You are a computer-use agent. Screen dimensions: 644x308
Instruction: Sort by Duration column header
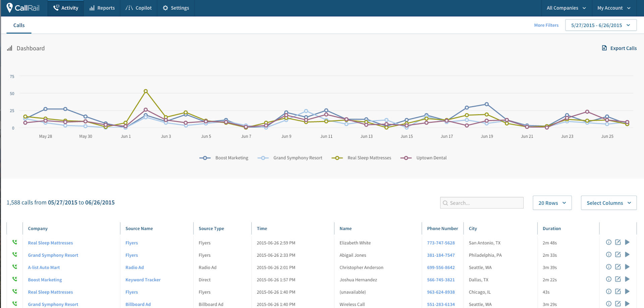click(551, 229)
